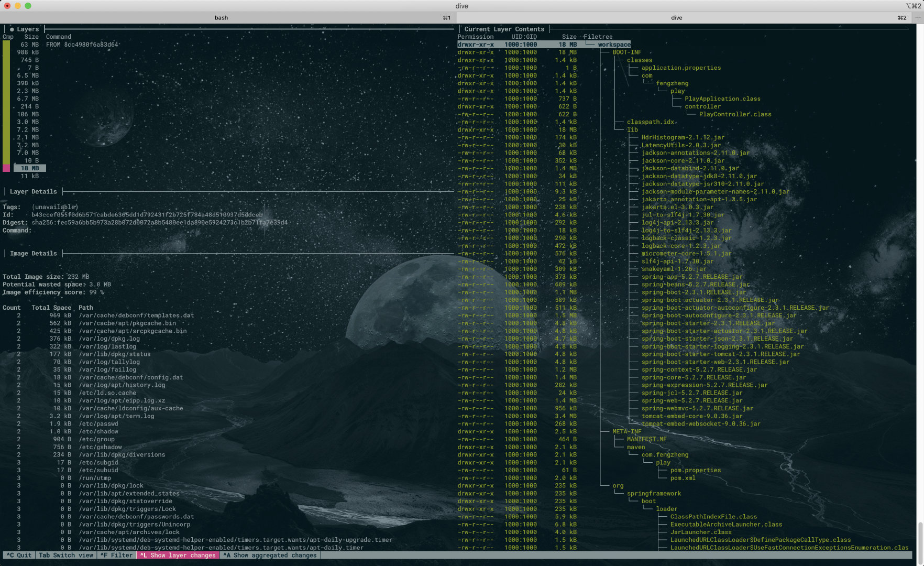Open a new terminal tab with plus button

point(918,17)
